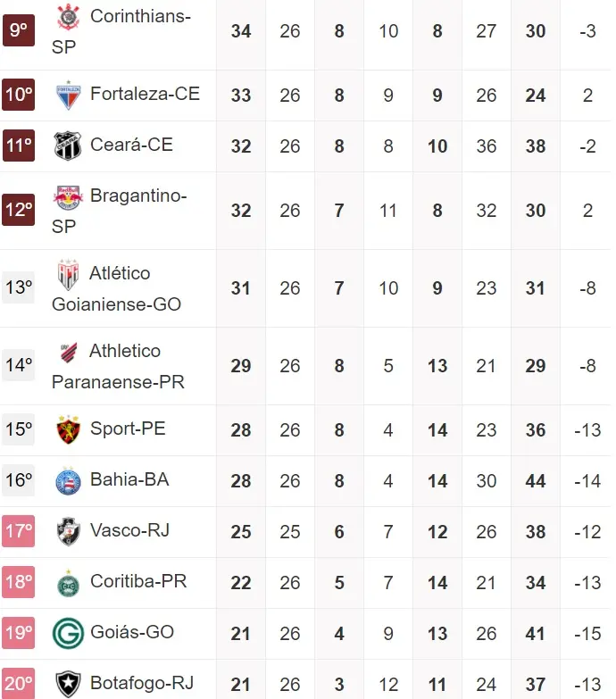Open the Ceará-CE team name link
The image size is (616, 699).
131,145
